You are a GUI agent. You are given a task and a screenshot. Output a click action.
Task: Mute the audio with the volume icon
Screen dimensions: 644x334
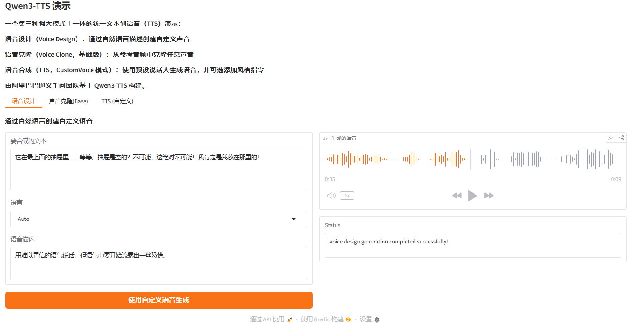(331, 196)
